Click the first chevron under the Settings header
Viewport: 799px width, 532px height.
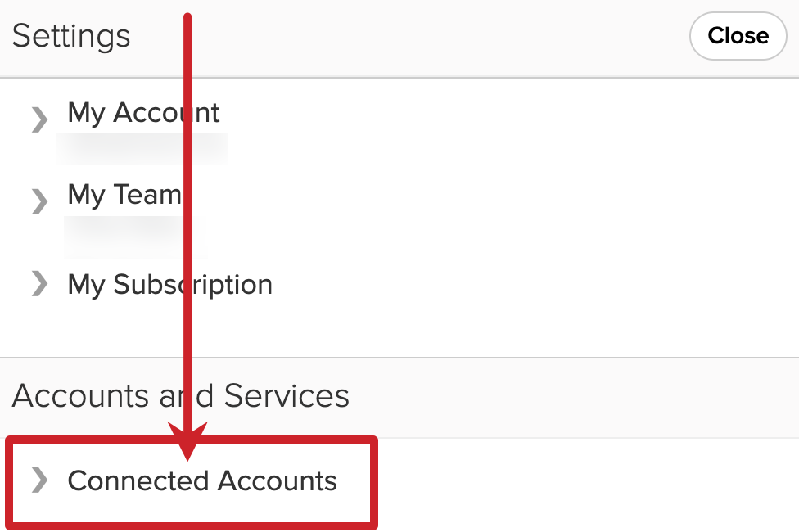click(x=38, y=119)
